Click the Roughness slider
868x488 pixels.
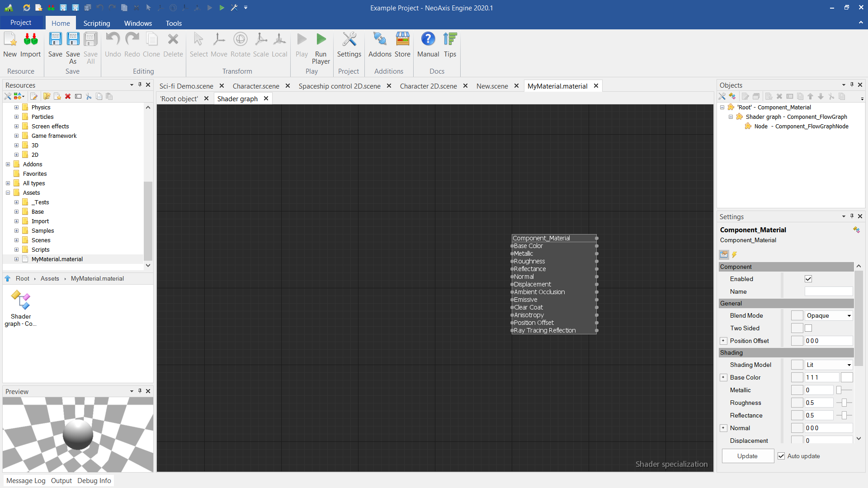pos(844,403)
